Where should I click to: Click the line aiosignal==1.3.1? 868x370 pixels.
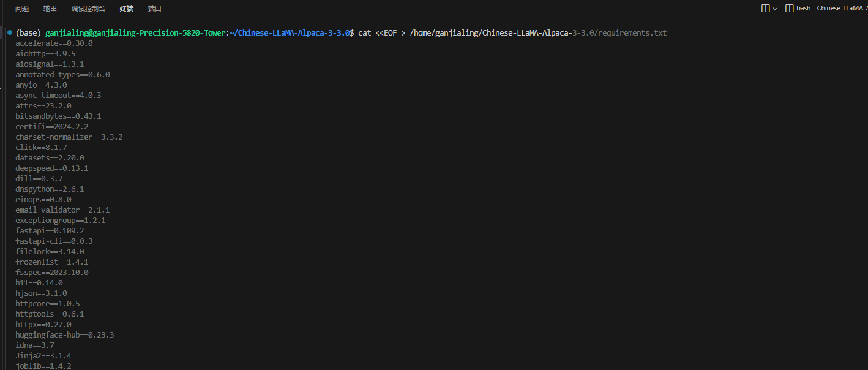point(50,64)
